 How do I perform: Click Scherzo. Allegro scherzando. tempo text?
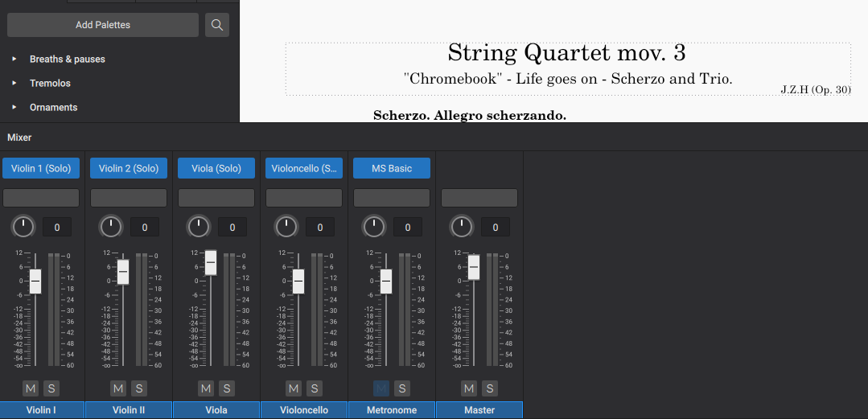[x=470, y=116]
